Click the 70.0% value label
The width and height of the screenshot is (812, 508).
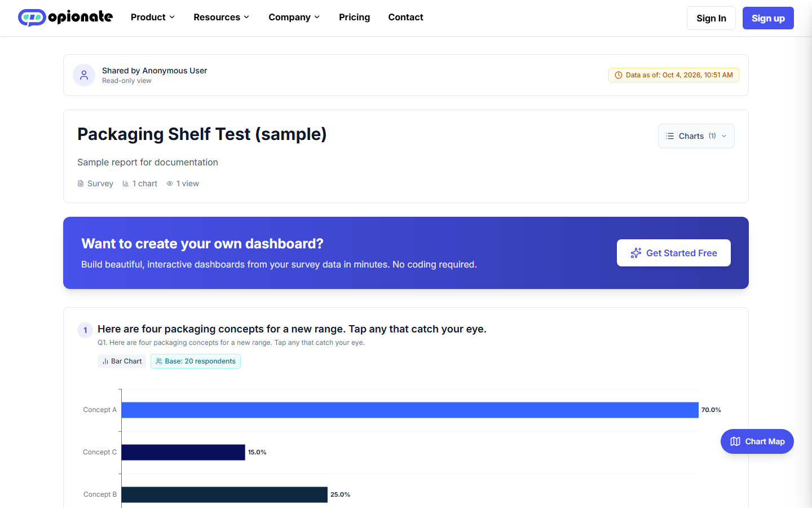pos(711,410)
